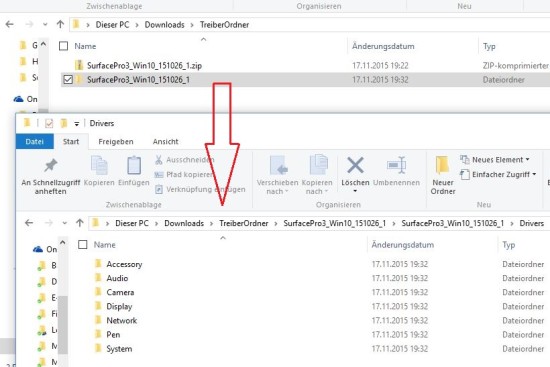Click new folder icon in Drivers title bar
The height and width of the screenshot is (367, 550).
pos(63,123)
